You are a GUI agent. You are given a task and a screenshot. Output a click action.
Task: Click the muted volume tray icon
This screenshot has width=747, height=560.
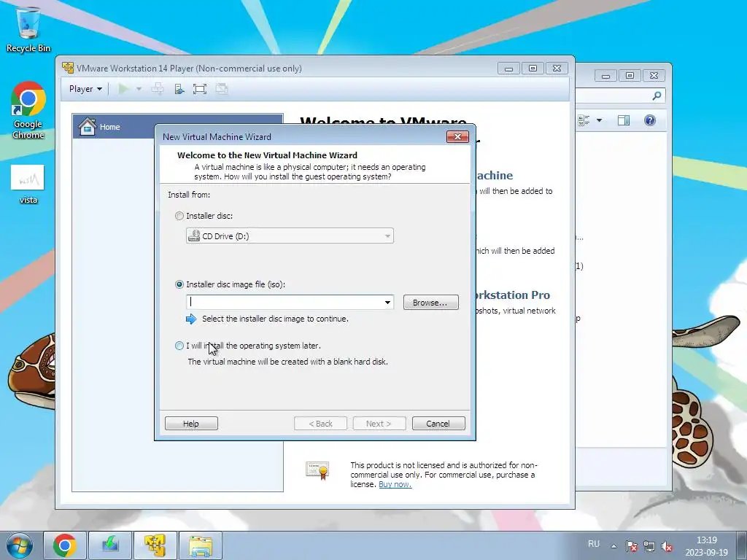tap(667, 546)
